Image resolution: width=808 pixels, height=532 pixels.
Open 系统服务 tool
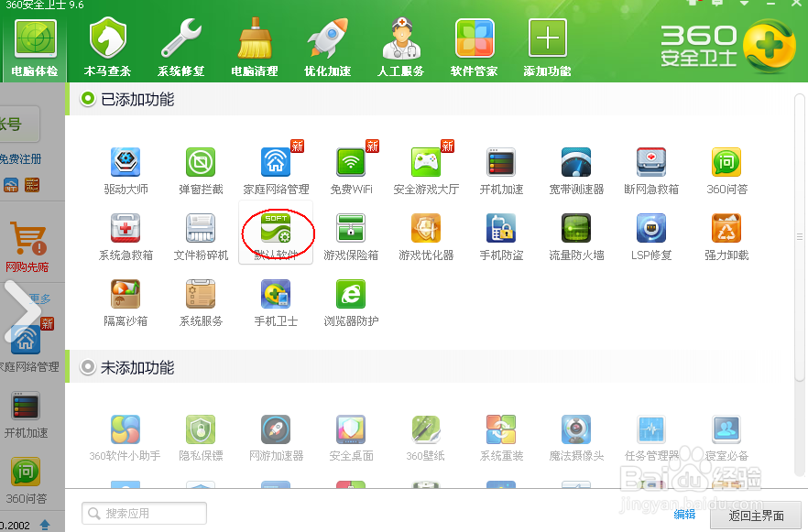tap(201, 303)
